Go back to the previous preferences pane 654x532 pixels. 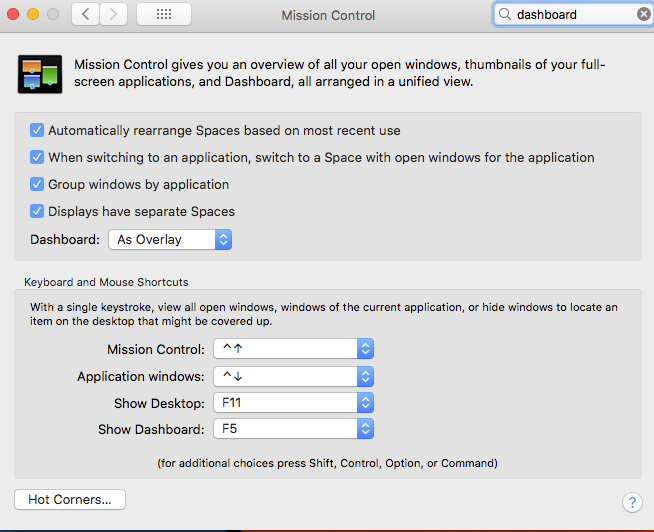coord(86,15)
